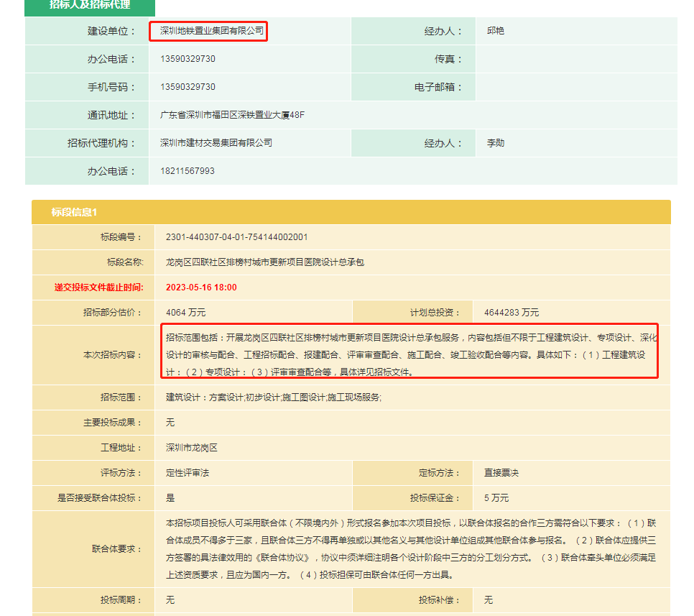Click the project location 深圳市龙岗区
The height and width of the screenshot is (616, 694).
(x=191, y=448)
